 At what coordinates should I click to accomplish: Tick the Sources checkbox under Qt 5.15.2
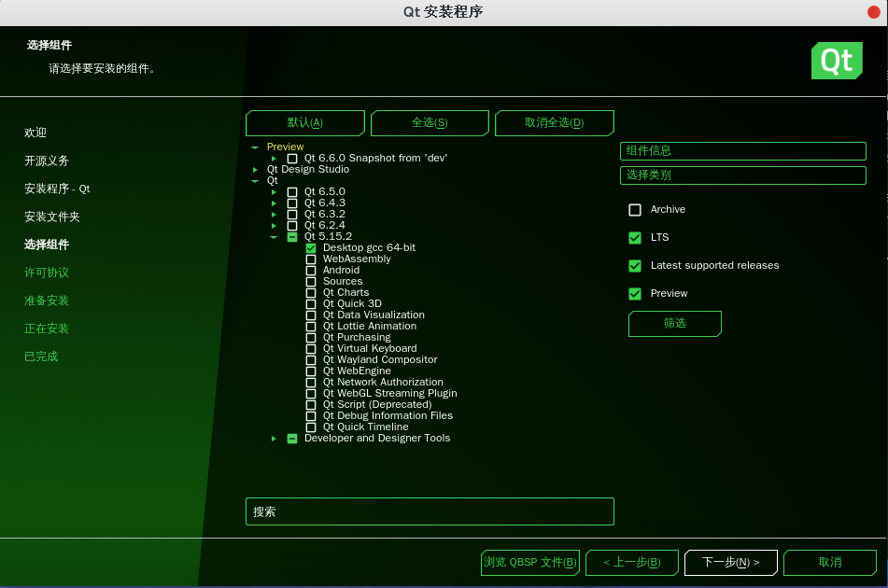click(311, 282)
